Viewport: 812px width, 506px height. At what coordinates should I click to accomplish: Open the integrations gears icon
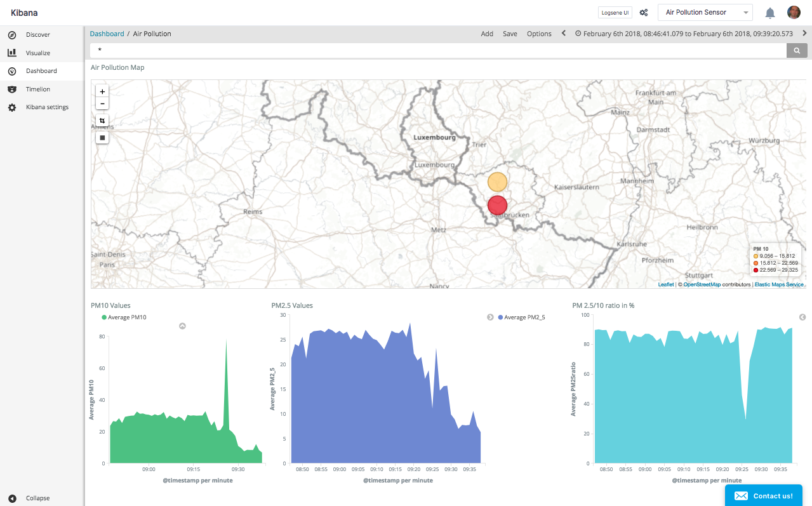tap(644, 13)
